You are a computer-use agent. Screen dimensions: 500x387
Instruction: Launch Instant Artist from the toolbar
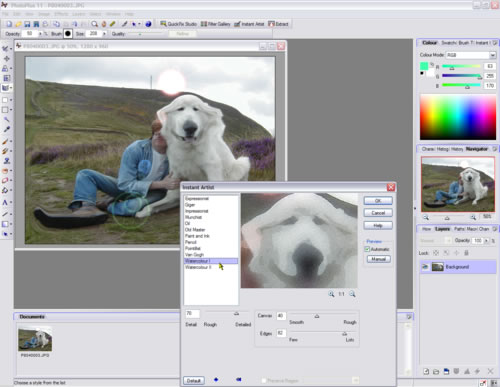[x=249, y=24]
